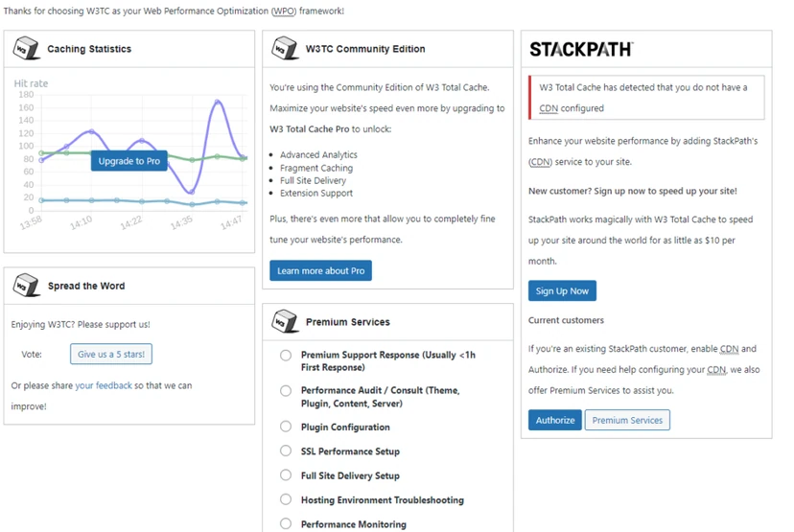Open Learn more about Pro

[x=320, y=270]
